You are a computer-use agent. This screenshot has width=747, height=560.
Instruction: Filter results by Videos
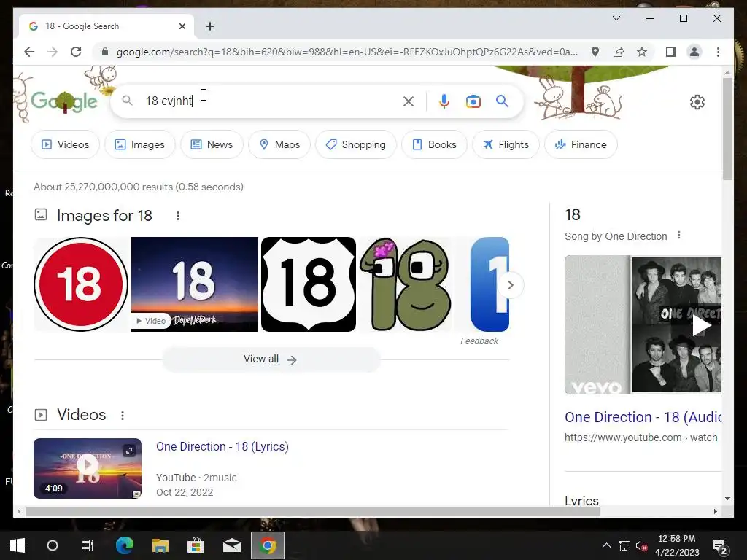point(65,144)
